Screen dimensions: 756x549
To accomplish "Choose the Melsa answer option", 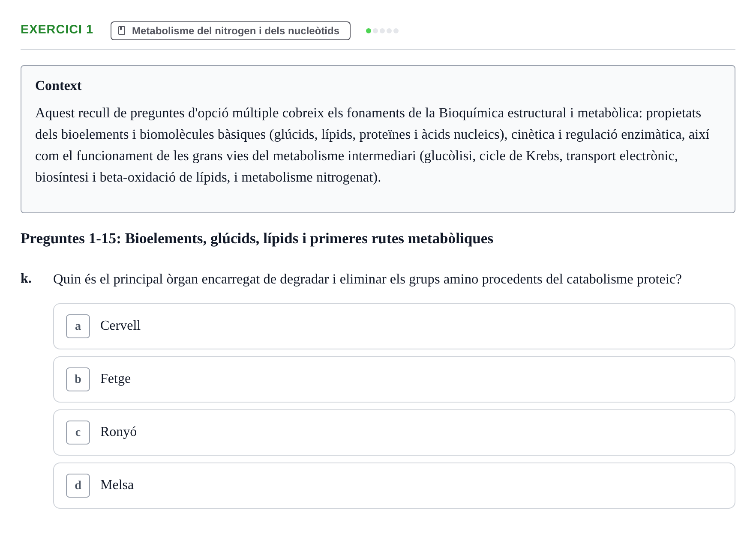I will 394,486.
